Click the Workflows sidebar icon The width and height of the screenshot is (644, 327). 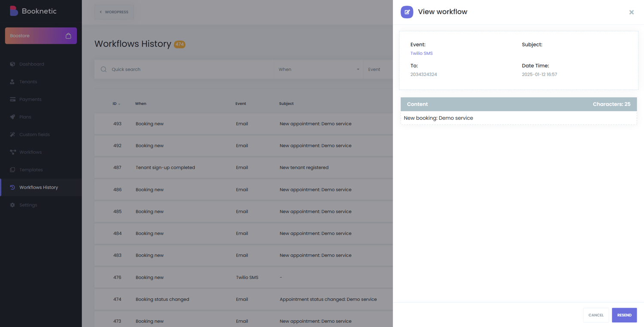(12, 152)
